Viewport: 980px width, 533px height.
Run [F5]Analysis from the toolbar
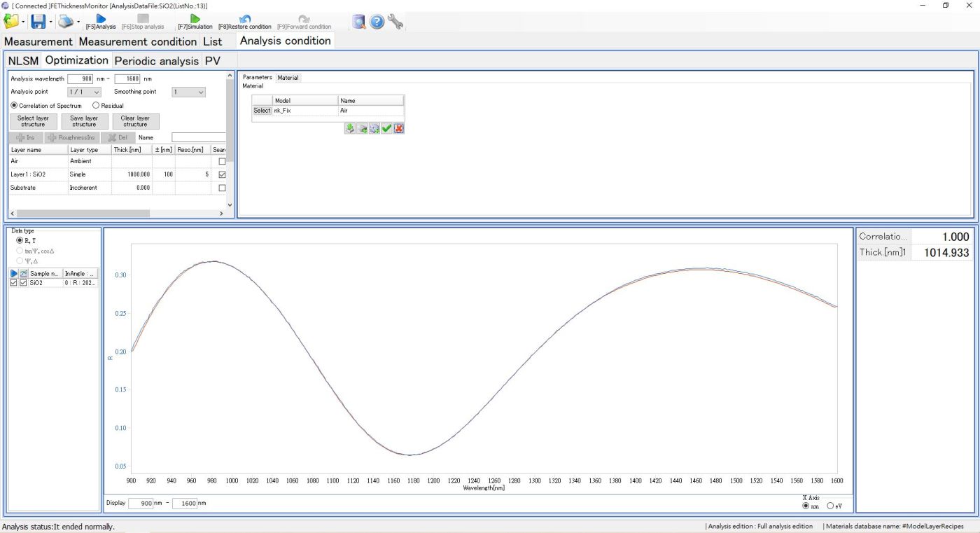[101, 22]
